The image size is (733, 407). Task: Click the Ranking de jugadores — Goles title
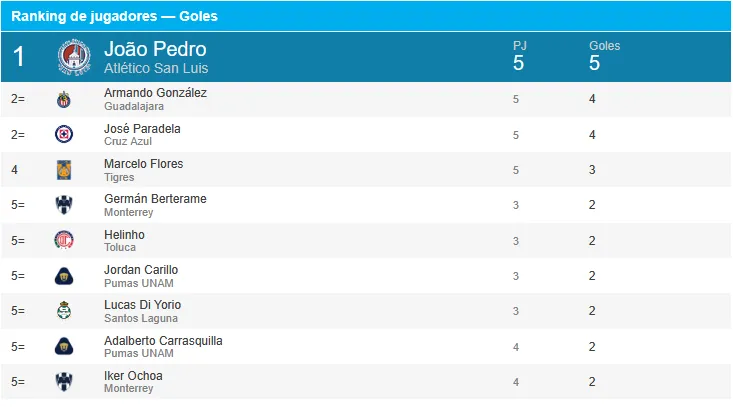(114, 16)
